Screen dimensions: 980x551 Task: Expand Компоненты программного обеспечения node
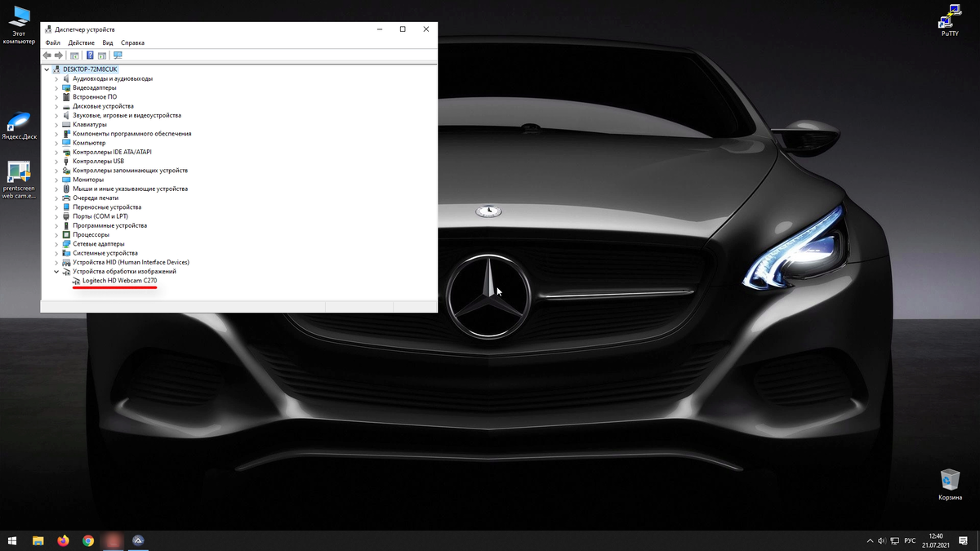[56, 134]
